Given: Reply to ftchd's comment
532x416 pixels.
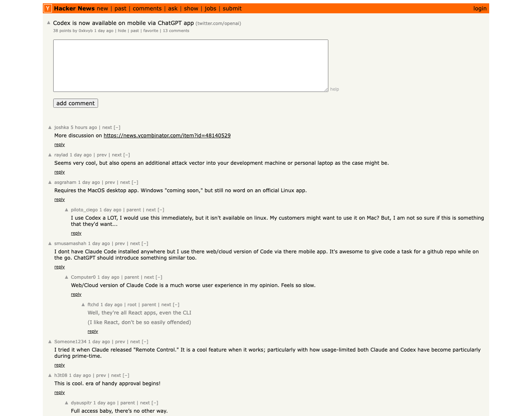Looking at the screenshot, I should click(x=93, y=332).
